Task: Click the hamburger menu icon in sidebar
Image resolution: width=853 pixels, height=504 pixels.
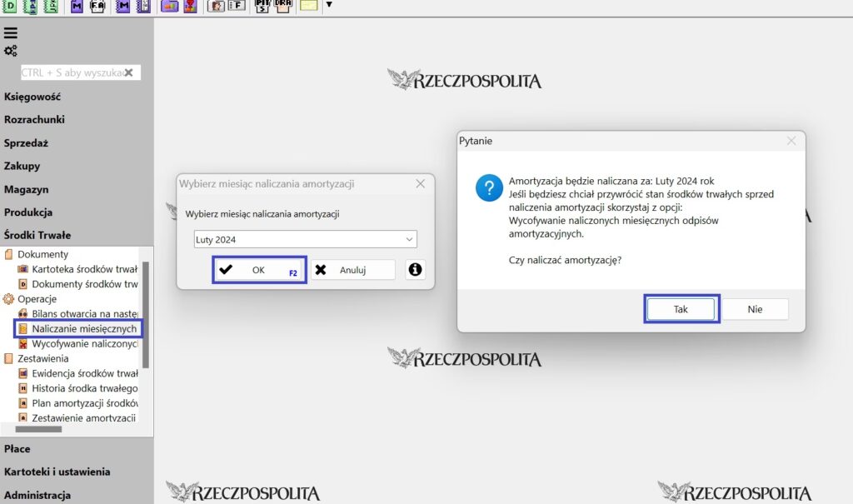Action: pyautogui.click(x=11, y=33)
